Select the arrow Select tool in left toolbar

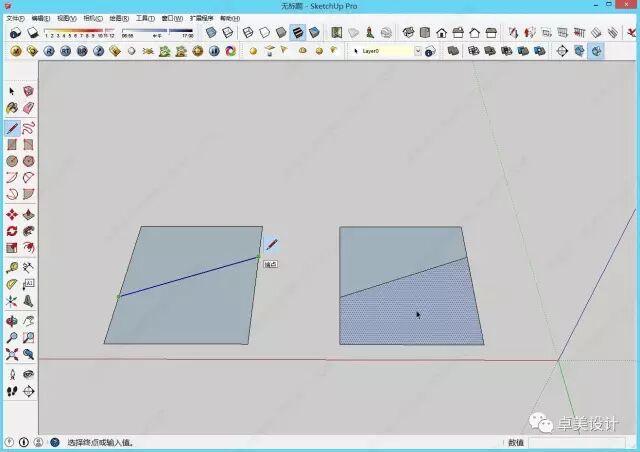tap(12, 91)
